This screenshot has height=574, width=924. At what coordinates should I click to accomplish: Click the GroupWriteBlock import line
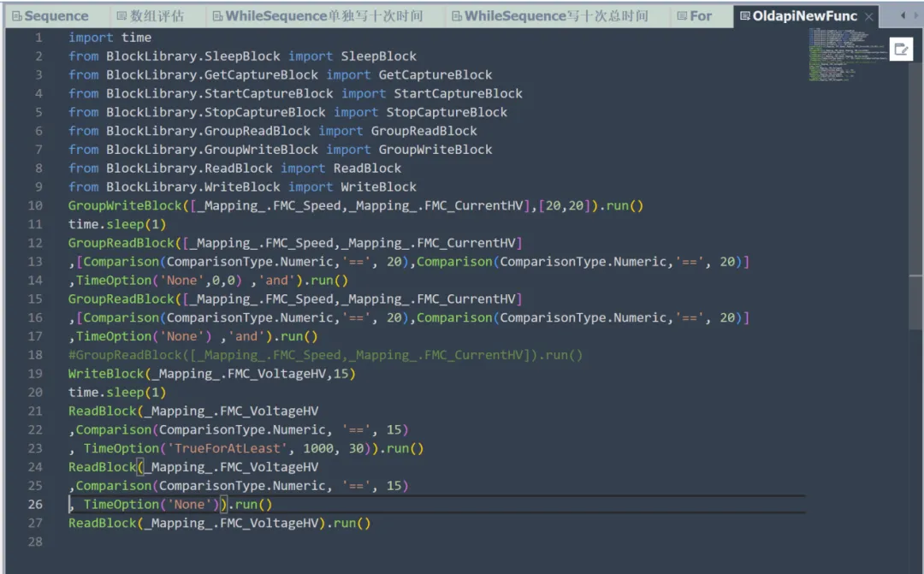[x=280, y=149]
